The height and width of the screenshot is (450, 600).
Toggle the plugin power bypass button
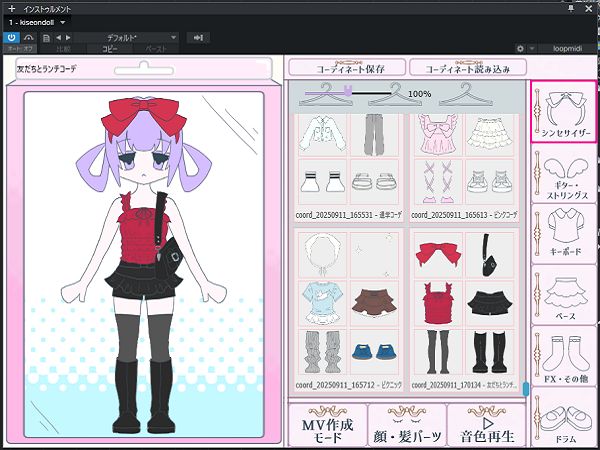coord(11,38)
